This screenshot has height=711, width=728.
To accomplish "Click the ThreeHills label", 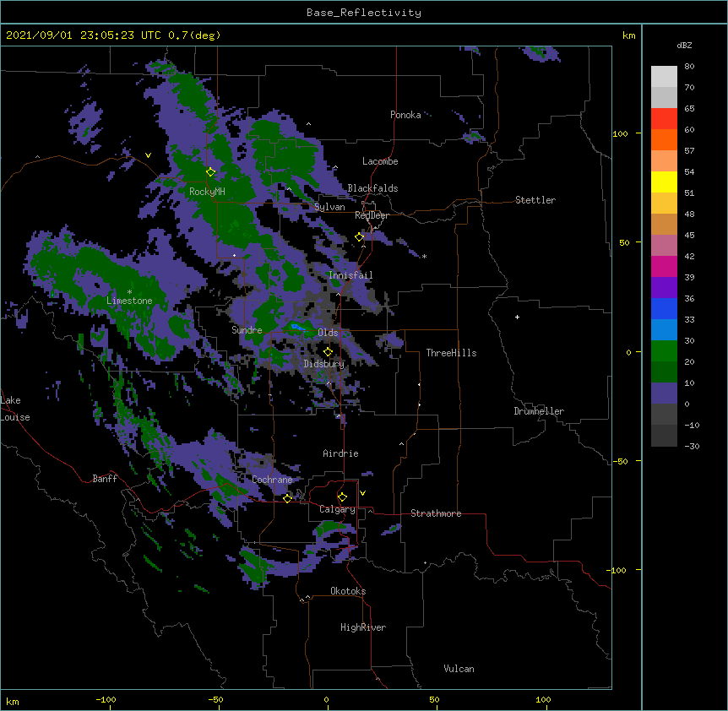I will [x=451, y=353].
